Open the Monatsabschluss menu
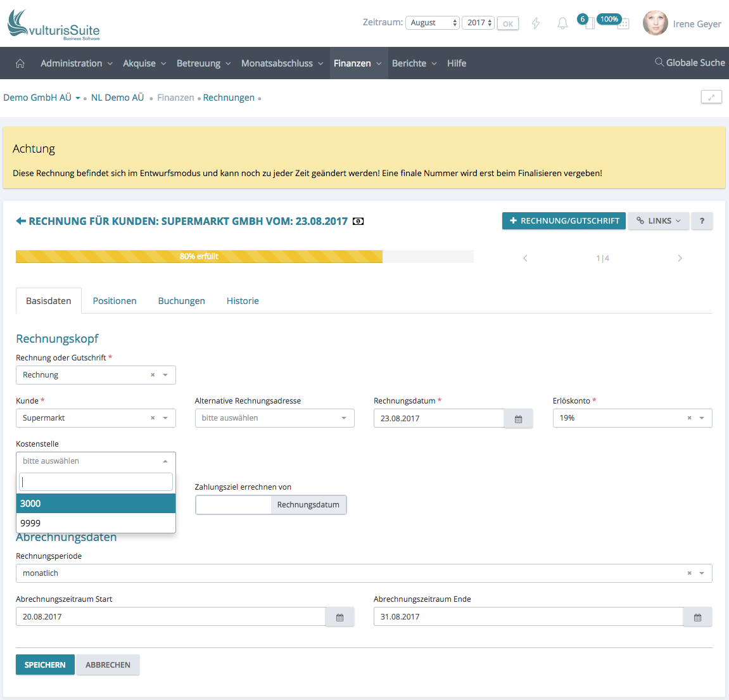 (x=282, y=63)
